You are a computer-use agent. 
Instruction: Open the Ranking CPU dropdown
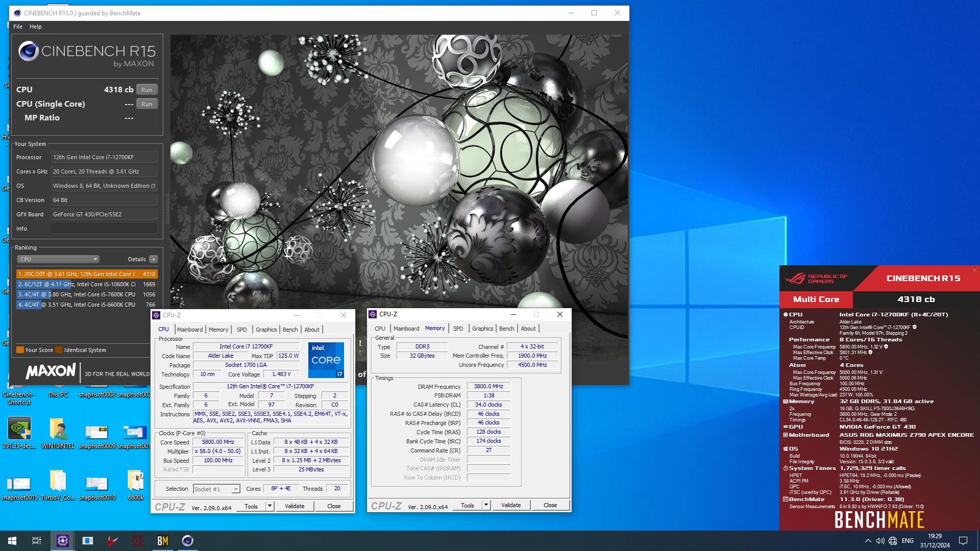pyautogui.click(x=58, y=259)
